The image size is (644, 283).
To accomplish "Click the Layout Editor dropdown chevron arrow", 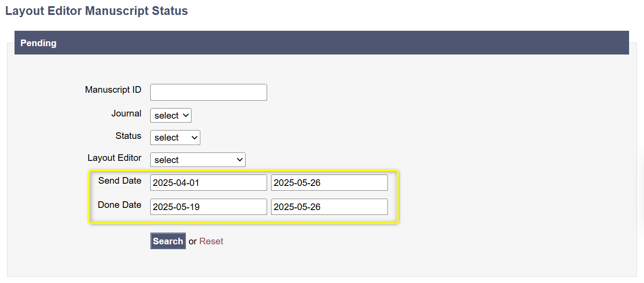I will tap(239, 160).
